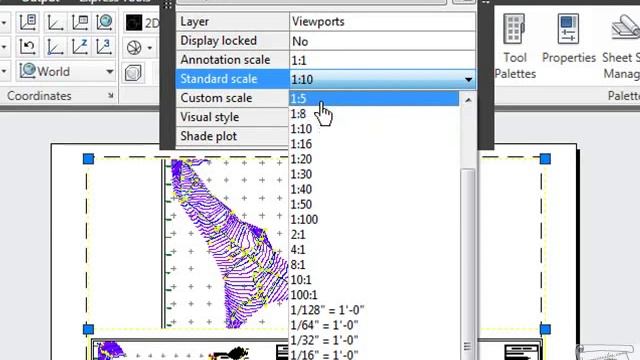Image resolution: width=640 pixels, height=360 pixels.
Task: Select 1:10 in the scale dropdown list
Action: tap(374, 129)
